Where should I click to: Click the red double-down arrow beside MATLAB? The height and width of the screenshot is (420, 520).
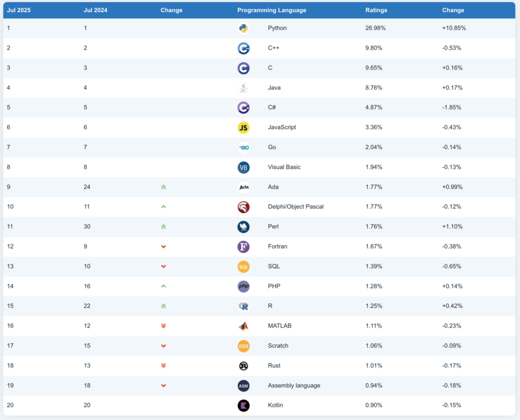click(164, 326)
